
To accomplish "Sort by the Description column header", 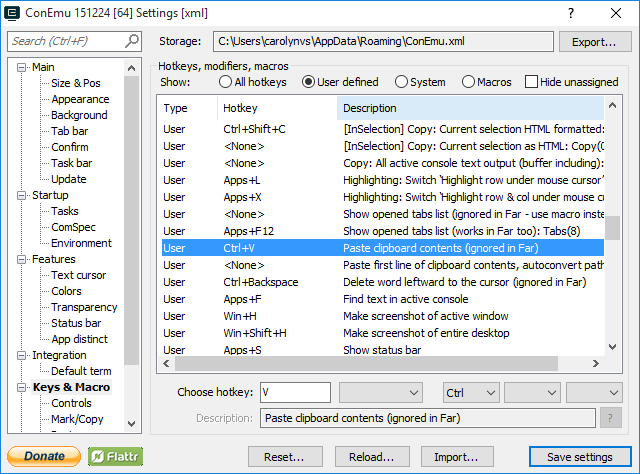I will point(470,108).
